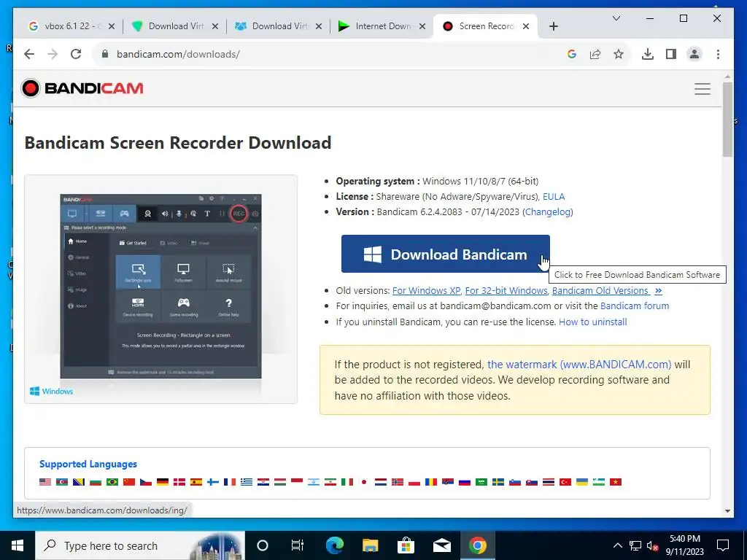
Task: Share this page icon
Action: tap(595, 54)
